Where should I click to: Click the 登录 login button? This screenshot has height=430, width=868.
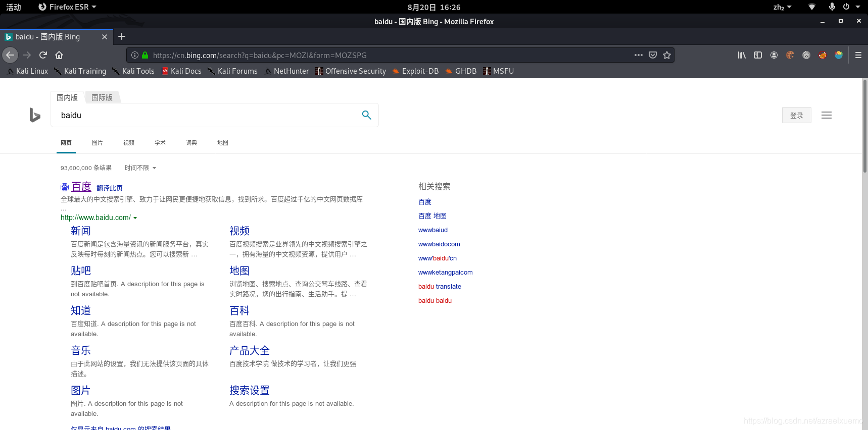(x=797, y=115)
